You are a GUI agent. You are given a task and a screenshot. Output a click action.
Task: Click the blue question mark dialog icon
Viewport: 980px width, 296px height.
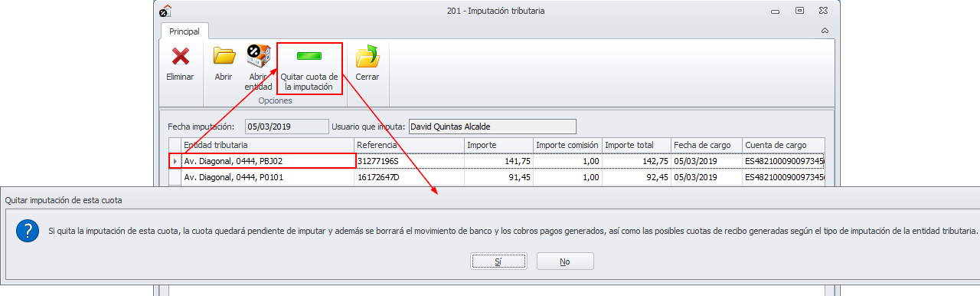(28, 230)
